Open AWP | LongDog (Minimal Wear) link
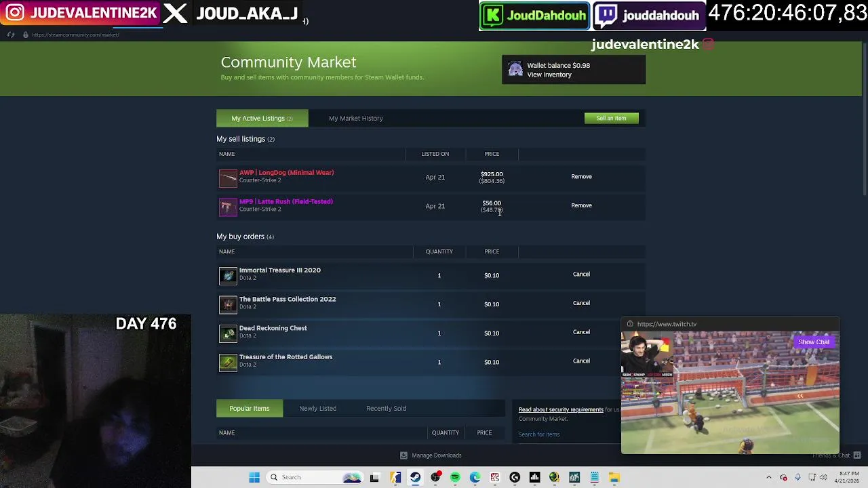Screen dimensions: 868x488 (x=286, y=173)
